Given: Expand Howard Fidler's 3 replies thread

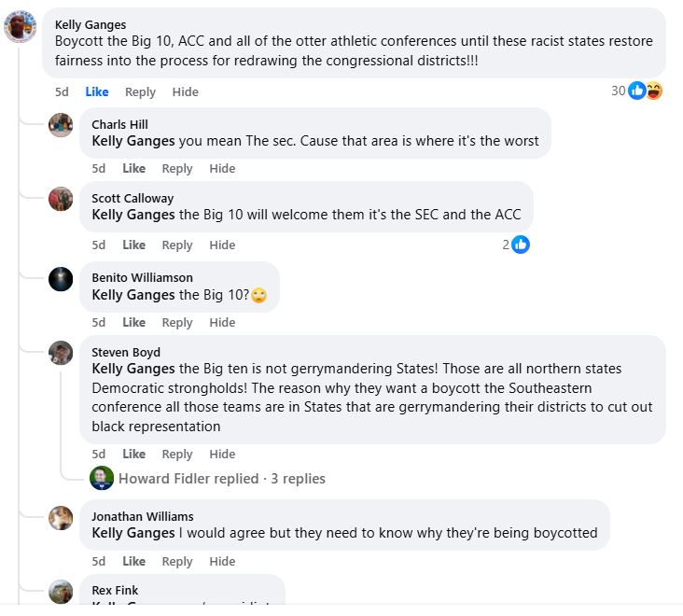Looking at the screenshot, I should (x=222, y=479).
